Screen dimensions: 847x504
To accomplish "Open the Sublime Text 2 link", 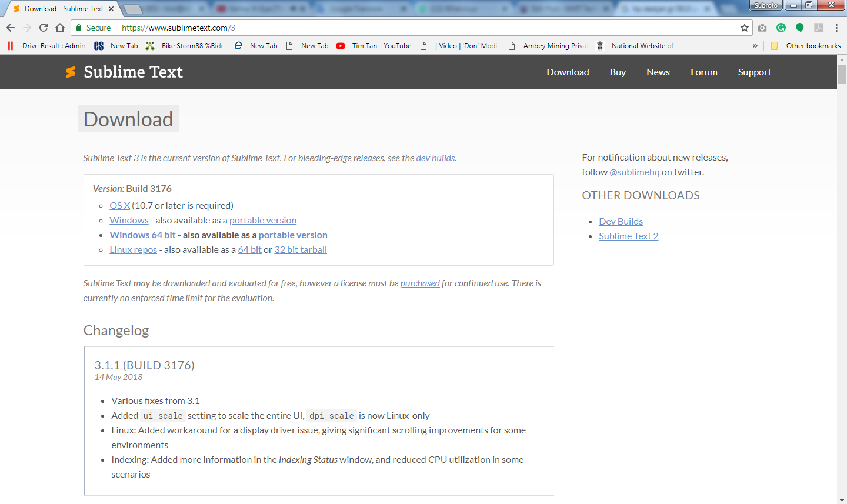I will [x=628, y=236].
